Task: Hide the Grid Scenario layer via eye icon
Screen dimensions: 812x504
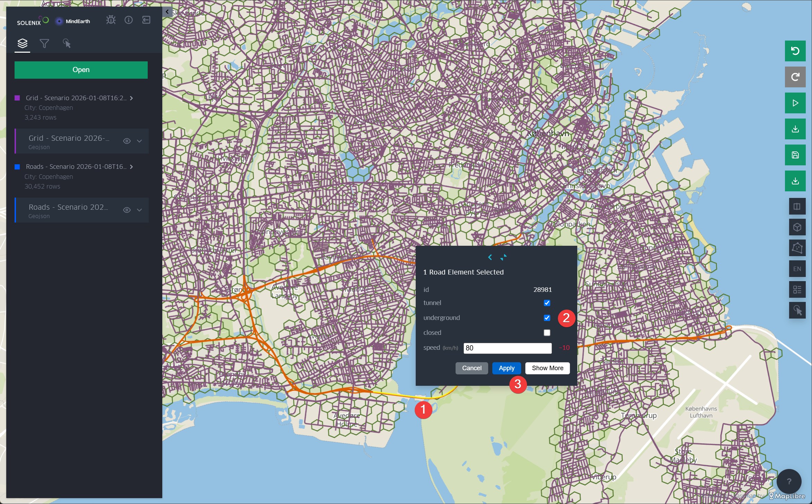Action: pos(127,141)
